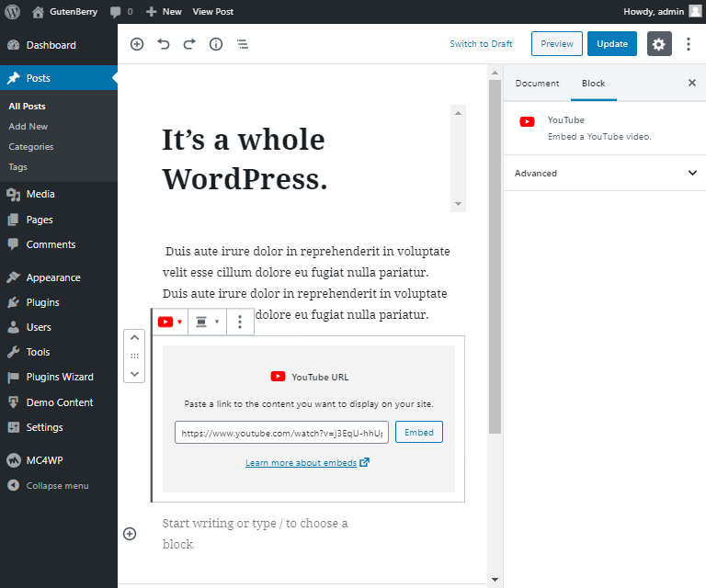Click the WordPress logo in admin bar
This screenshot has width=706, height=588.
[12, 12]
